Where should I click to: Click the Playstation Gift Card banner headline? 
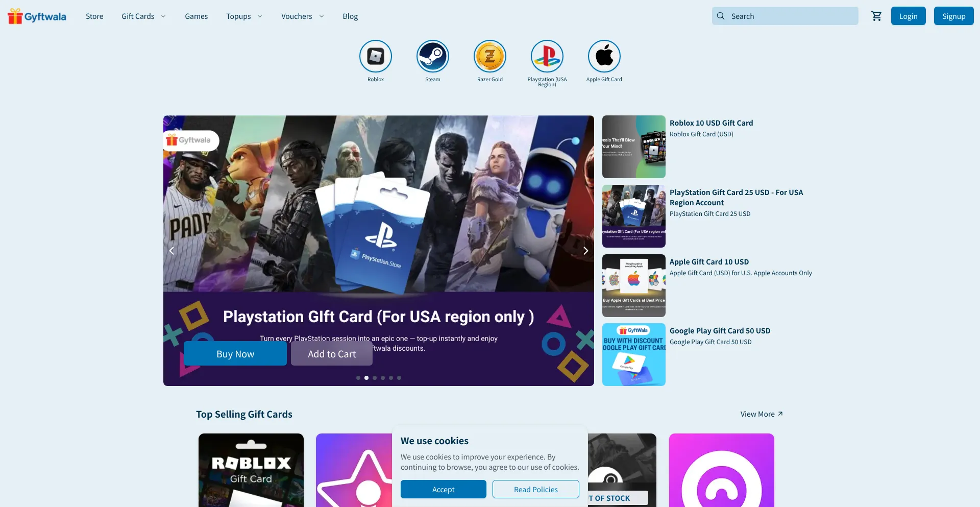(x=379, y=317)
